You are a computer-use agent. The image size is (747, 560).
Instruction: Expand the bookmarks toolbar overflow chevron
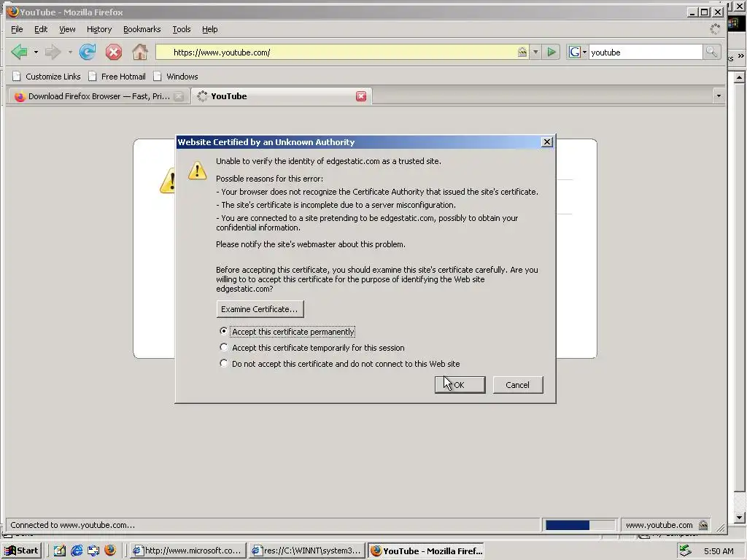(741, 56)
